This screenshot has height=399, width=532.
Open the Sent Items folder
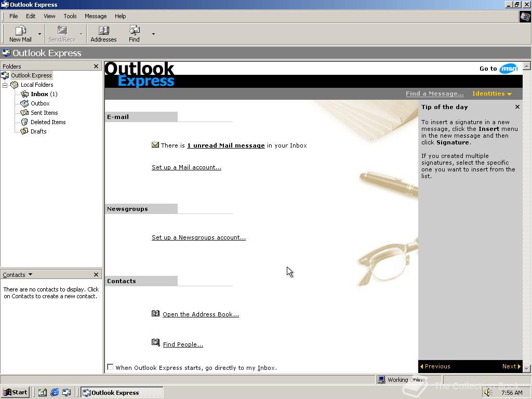tap(44, 113)
